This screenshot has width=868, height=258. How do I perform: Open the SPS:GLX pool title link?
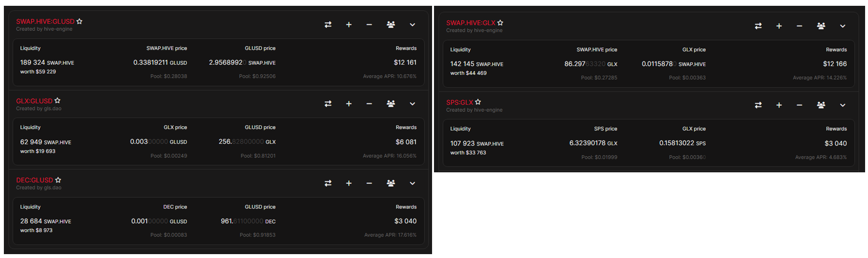(x=459, y=102)
